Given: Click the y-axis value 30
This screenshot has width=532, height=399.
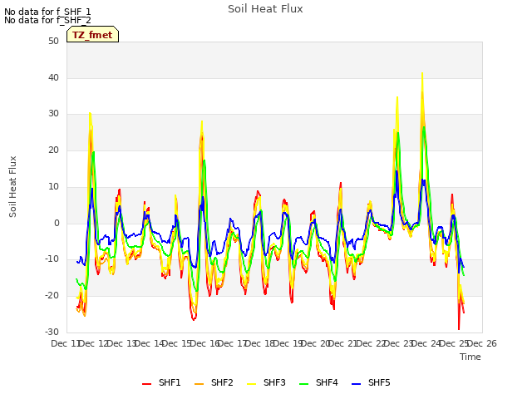Looking at the screenshot, I should [53, 114].
